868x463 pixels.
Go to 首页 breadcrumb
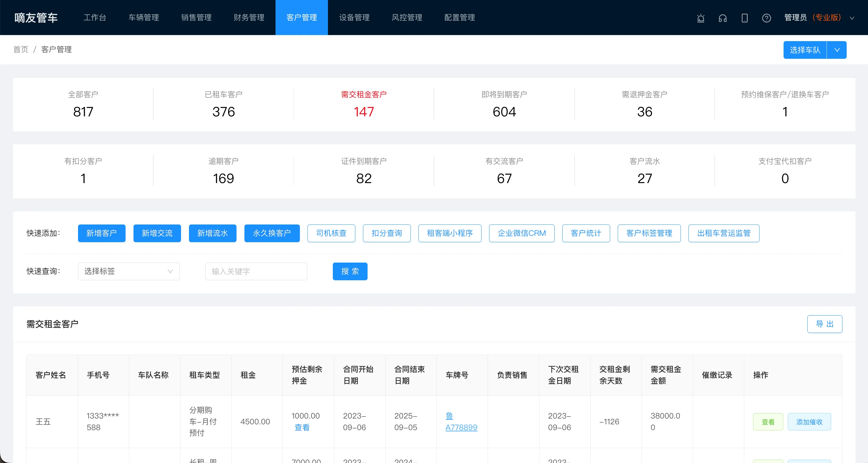[x=21, y=50]
